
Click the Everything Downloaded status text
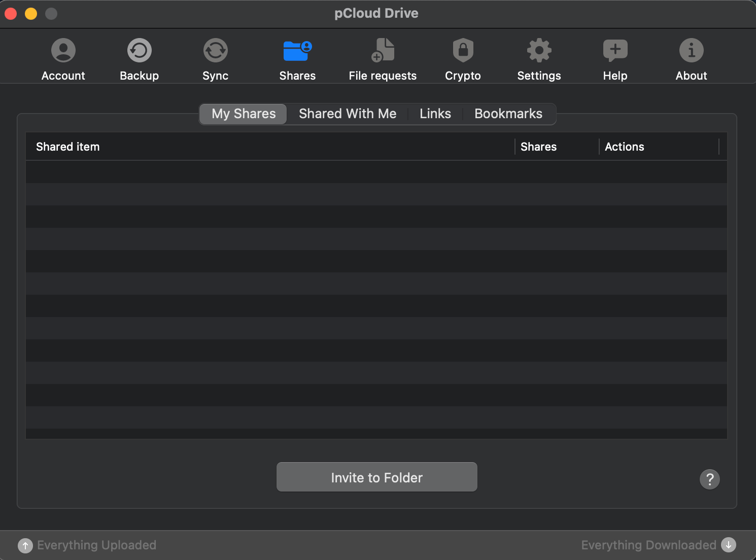648,545
